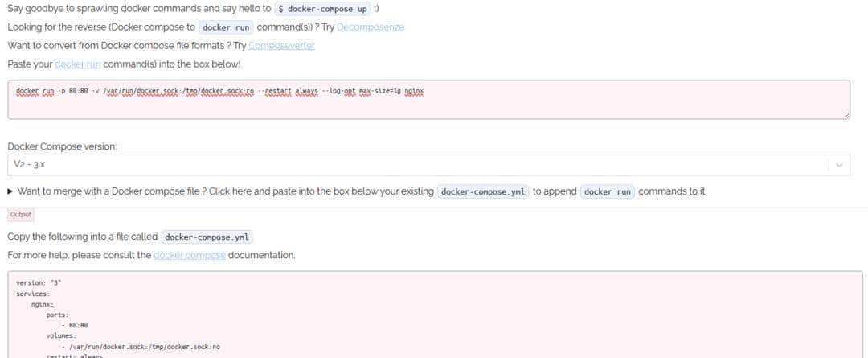Open the 'docker compose' documentation link
This screenshot has width=868, height=358.
tap(189, 255)
